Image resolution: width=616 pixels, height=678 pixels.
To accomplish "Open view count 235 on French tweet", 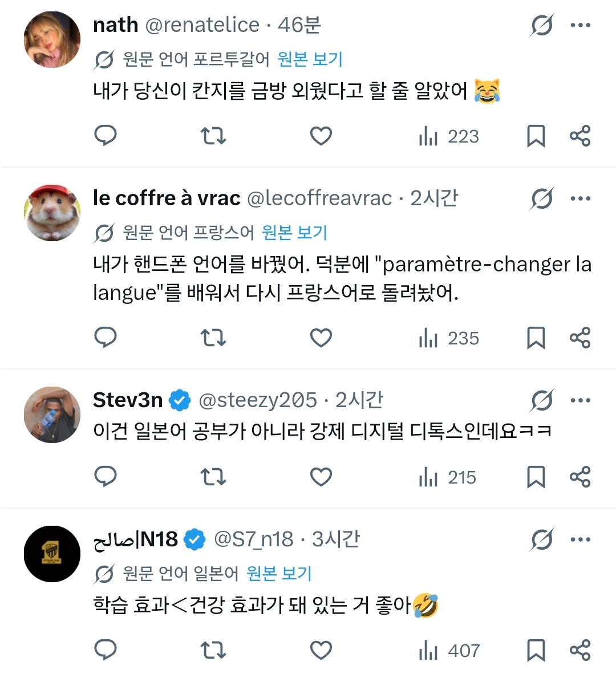I will pos(449,338).
